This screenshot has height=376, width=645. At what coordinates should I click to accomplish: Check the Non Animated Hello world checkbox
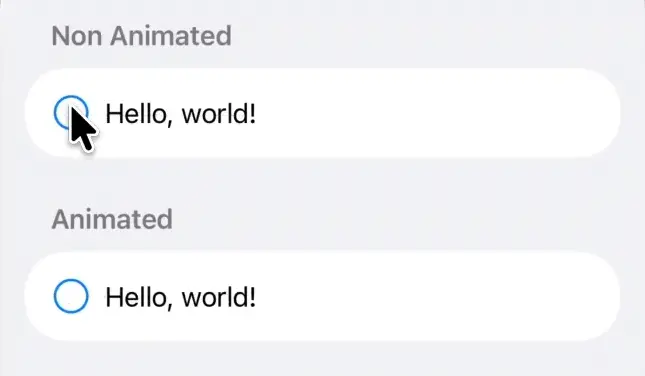(71, 112)
